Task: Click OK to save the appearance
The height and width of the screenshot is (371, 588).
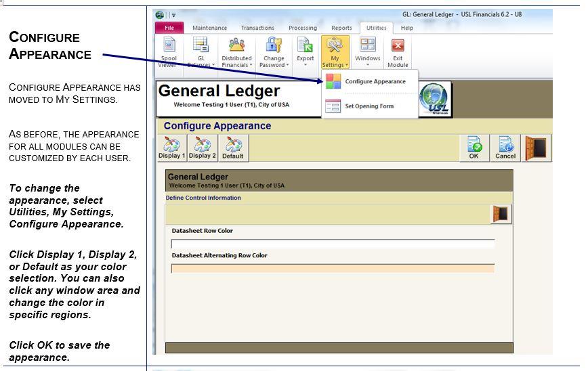Action: (474, 148)
